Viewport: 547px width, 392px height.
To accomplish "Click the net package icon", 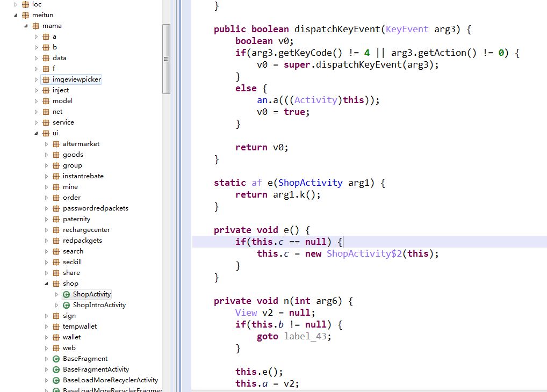I will (46, 112).
